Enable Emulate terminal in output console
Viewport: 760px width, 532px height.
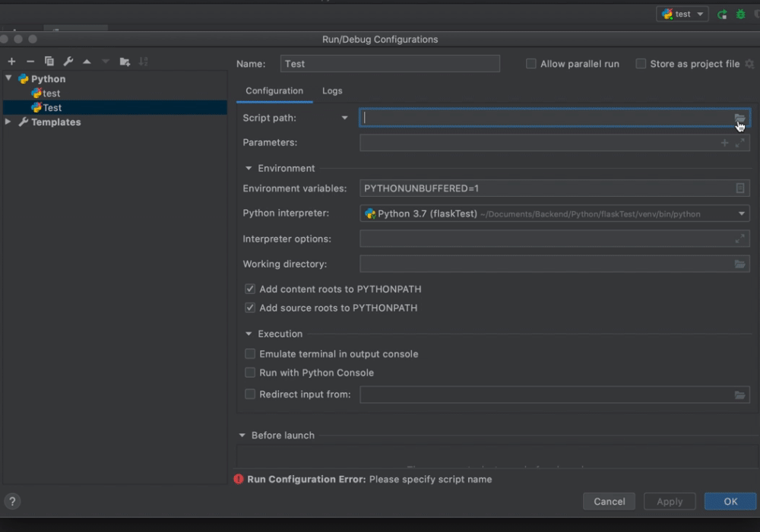250,354
